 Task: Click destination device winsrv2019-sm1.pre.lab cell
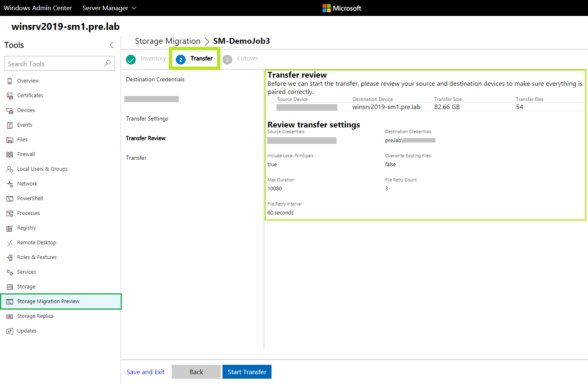(386, 107)
